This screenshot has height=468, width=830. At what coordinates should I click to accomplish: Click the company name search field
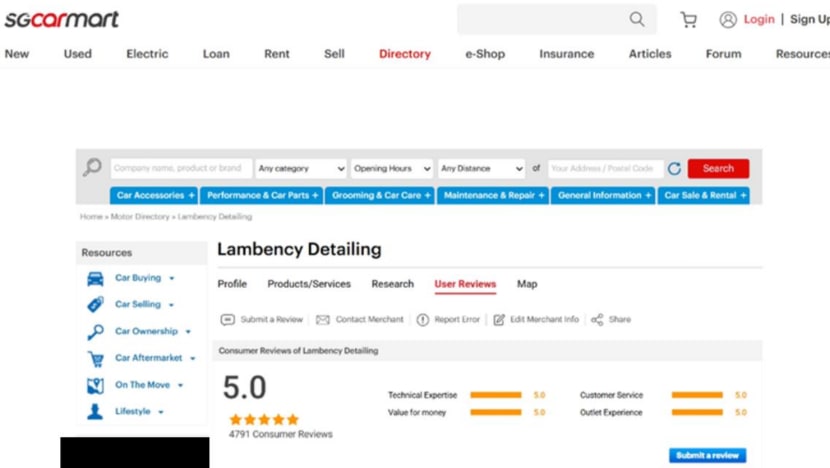coord(180,169)
